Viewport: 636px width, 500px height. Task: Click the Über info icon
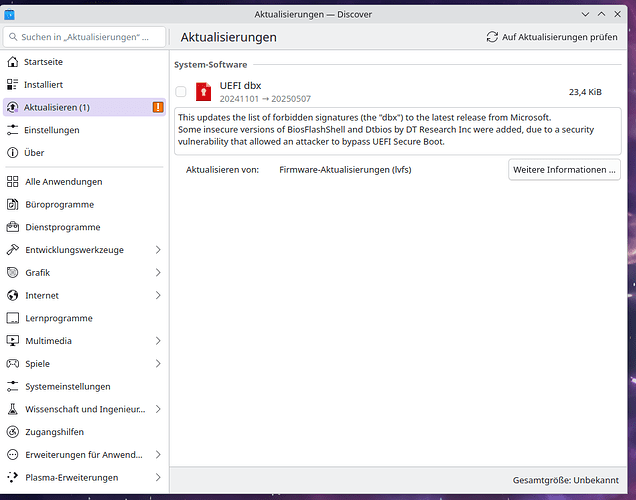(13, 153)
